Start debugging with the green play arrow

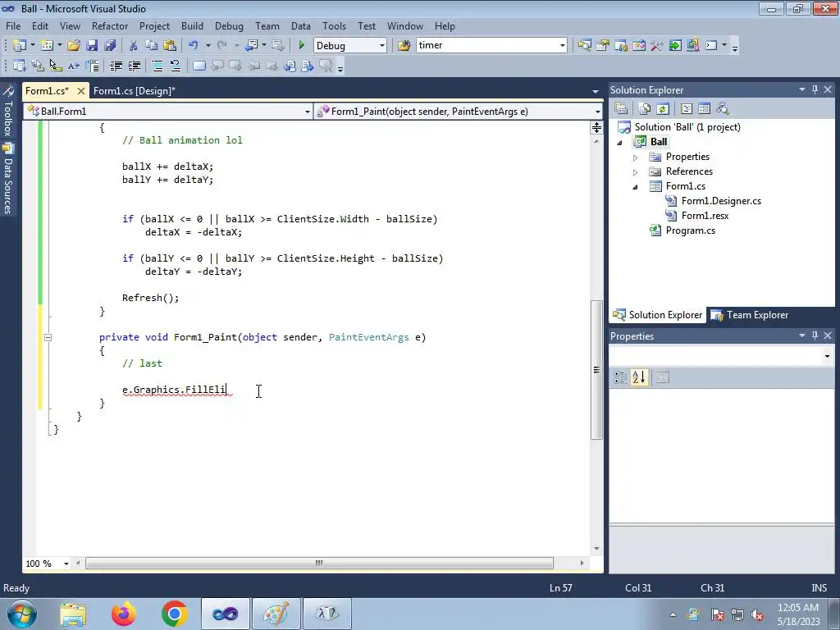point(301,46)
